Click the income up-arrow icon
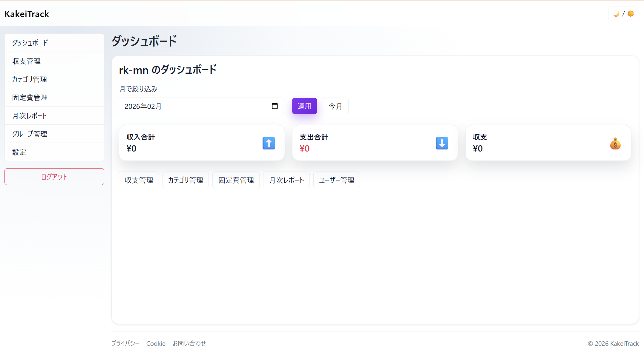644x355 pixels. pyautogui.click(x=269, y=143)
